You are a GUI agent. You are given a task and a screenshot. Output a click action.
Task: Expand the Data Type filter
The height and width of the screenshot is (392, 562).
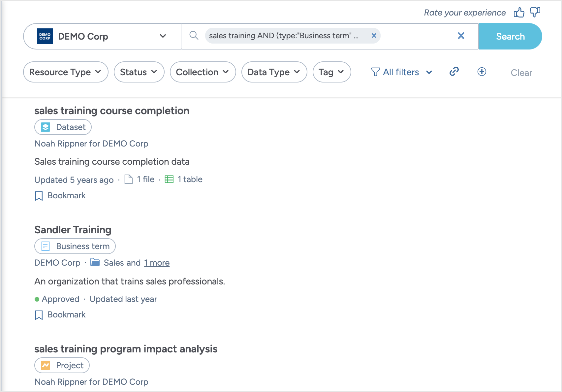(x=274, y=72)
